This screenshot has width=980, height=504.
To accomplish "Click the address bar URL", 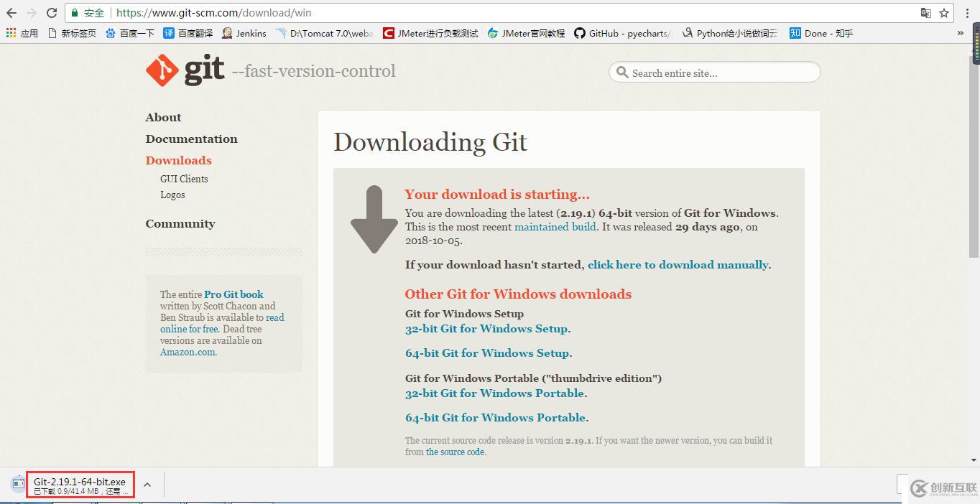I will (213, 13).
